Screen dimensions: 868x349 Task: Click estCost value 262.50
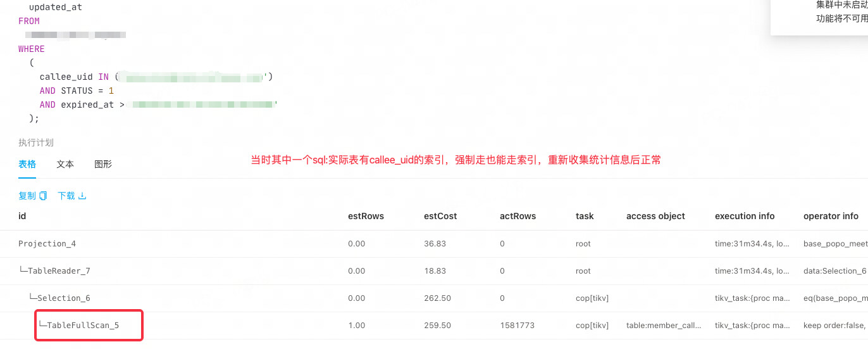point(437,298)
